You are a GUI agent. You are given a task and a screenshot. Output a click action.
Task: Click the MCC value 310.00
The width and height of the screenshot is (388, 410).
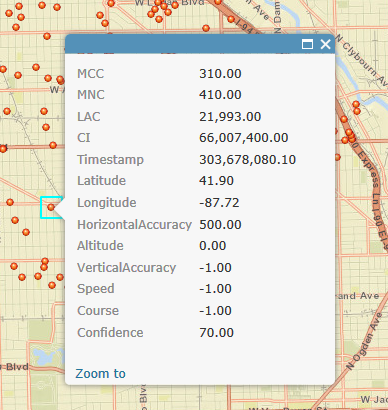(220, 74)
